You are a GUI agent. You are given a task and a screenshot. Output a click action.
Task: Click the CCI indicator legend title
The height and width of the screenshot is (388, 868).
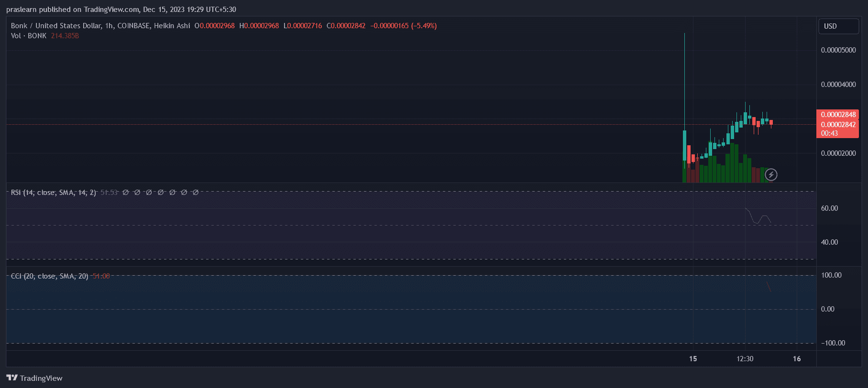[49, 276]
